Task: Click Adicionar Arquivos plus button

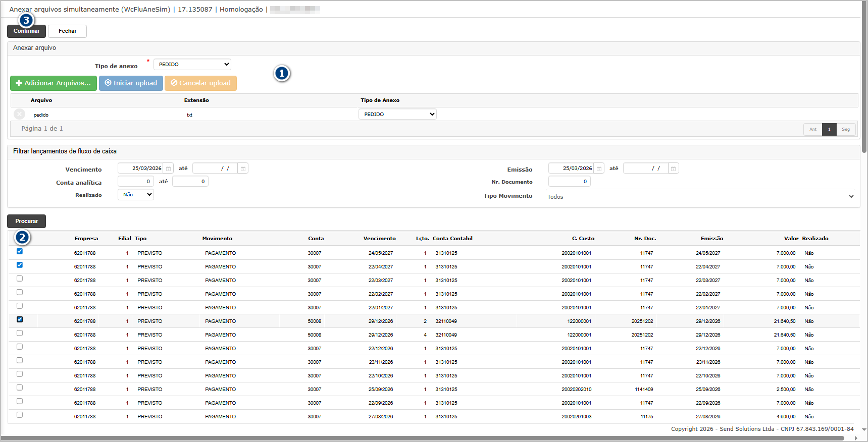Action: click(54, 83)
